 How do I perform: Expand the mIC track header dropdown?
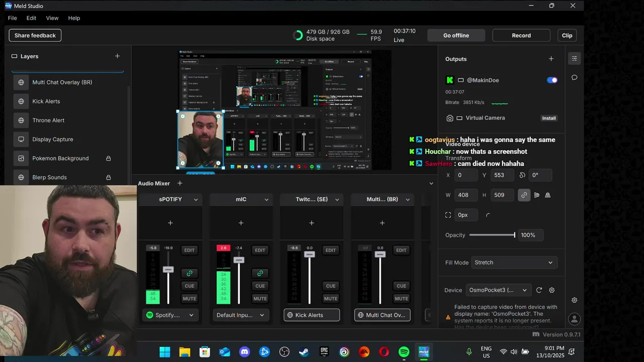(266, 200)
